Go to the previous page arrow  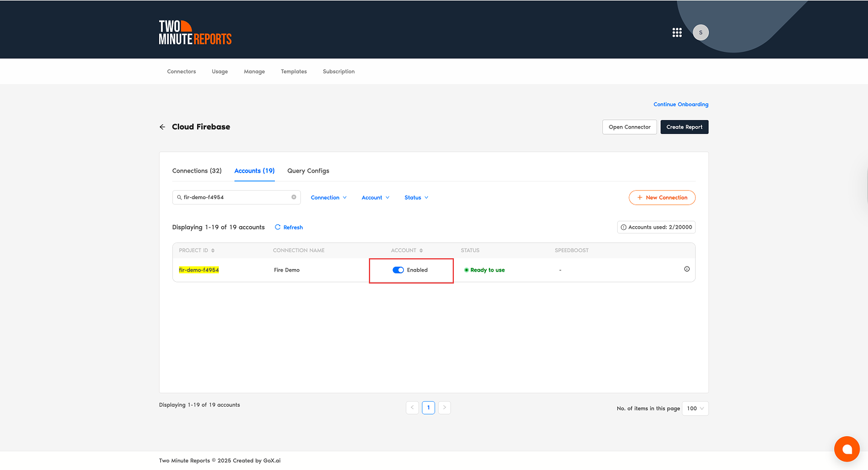coord(412,408)
